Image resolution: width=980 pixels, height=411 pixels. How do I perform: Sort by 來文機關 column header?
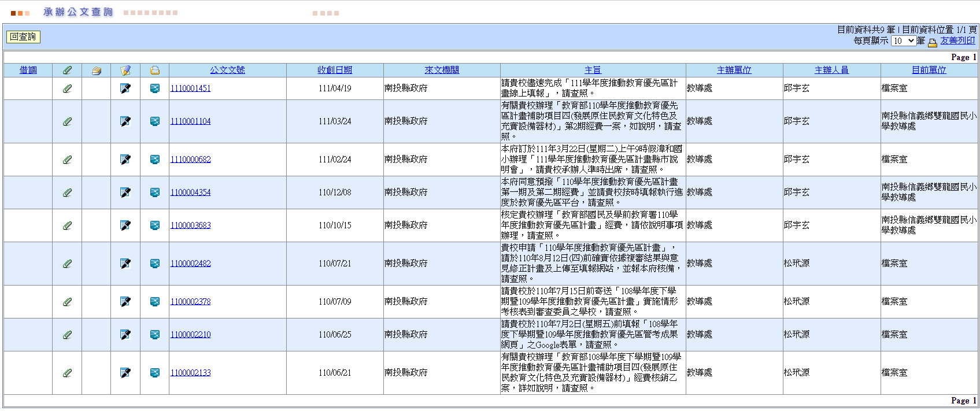[442, 70]
